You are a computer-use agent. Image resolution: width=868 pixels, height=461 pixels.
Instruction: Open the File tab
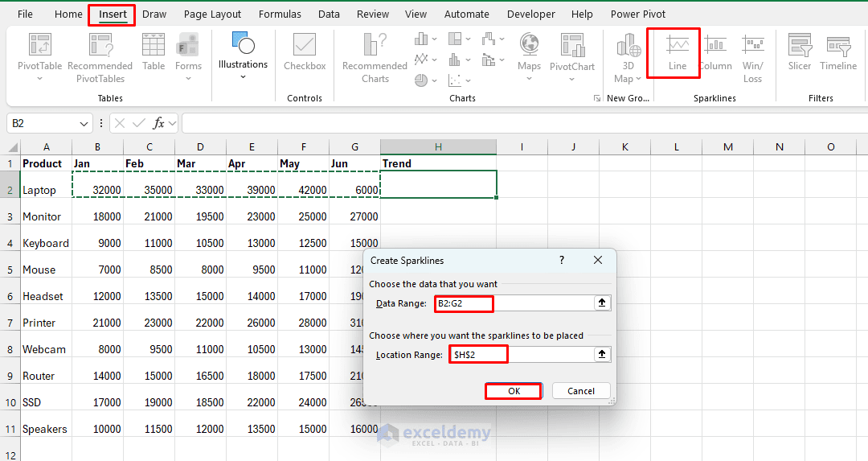tap(25, 14)
